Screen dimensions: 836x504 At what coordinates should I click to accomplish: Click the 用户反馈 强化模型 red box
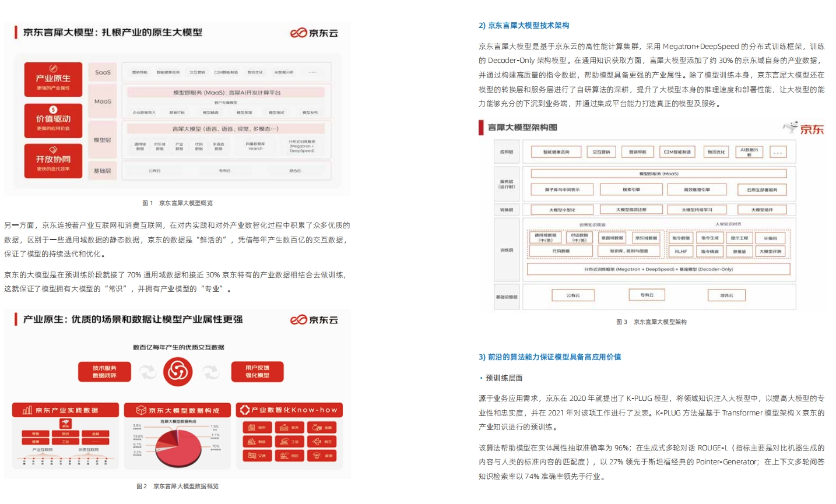tap(257, 372)
